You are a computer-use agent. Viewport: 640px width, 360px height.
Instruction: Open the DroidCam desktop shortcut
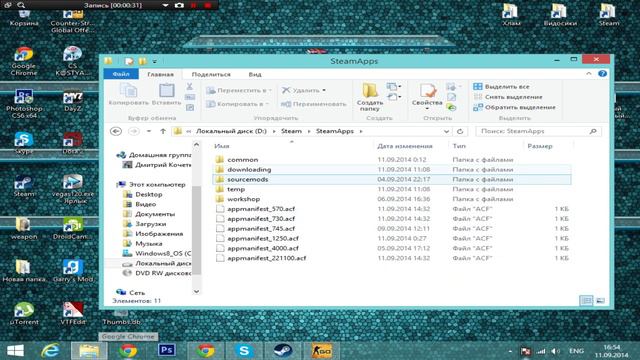[x=73, y=229]
